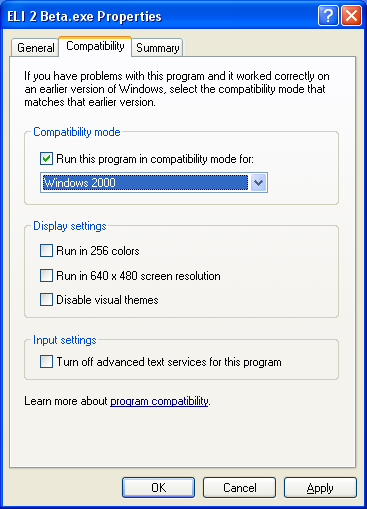This screenshot has height=509, width=367.
Task: Click the Cancel button
Action: 239,488
